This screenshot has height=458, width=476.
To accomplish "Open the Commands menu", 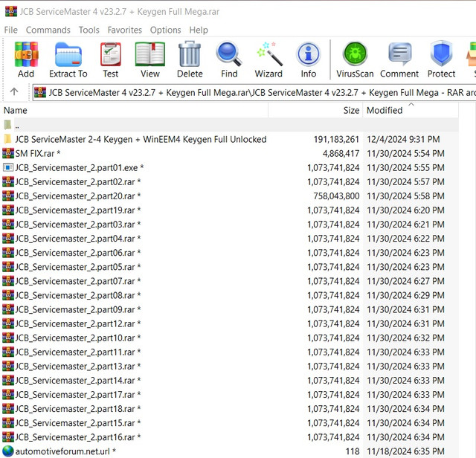I will coord(48,30).
